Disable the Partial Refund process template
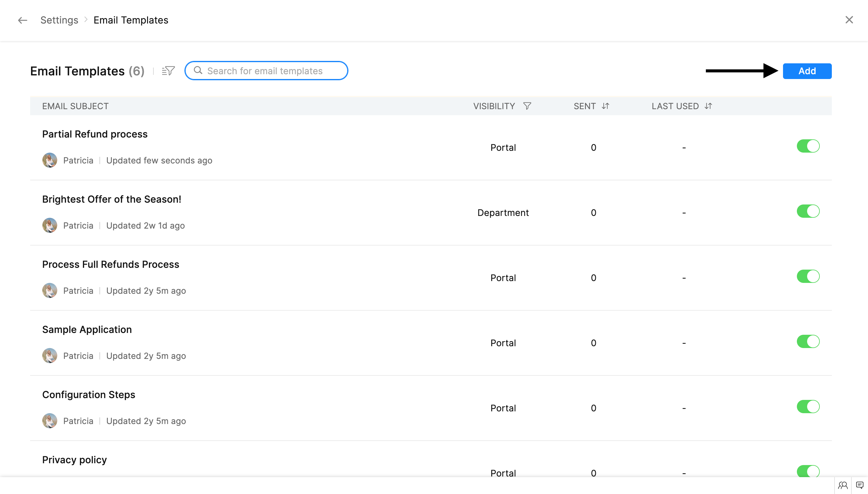 [808, 146]
